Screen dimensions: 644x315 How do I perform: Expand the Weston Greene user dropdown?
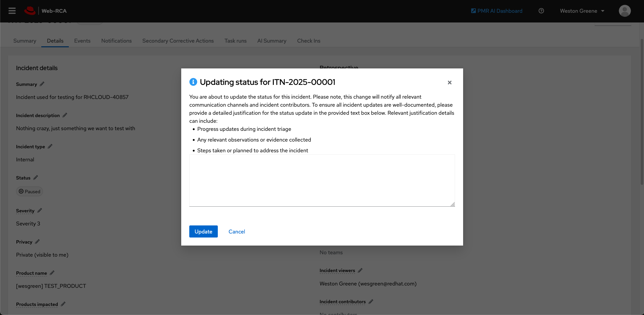point(582,11)
